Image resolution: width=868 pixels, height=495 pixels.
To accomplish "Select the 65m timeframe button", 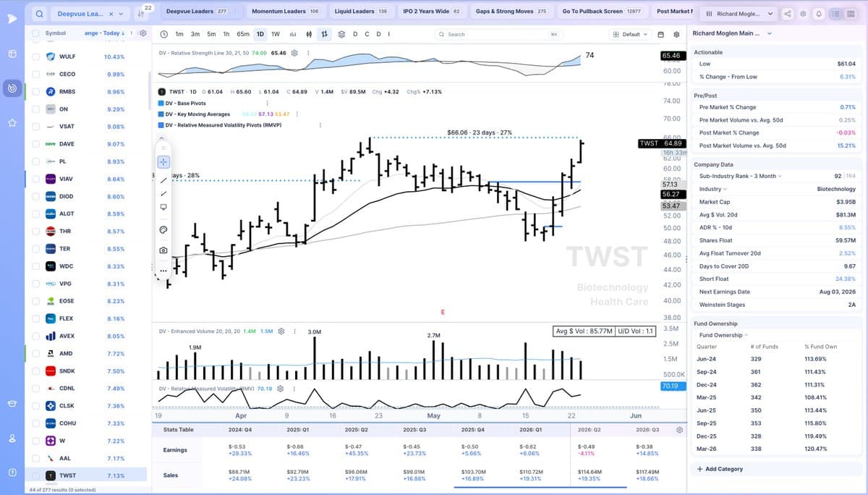I will click(242, 34).
